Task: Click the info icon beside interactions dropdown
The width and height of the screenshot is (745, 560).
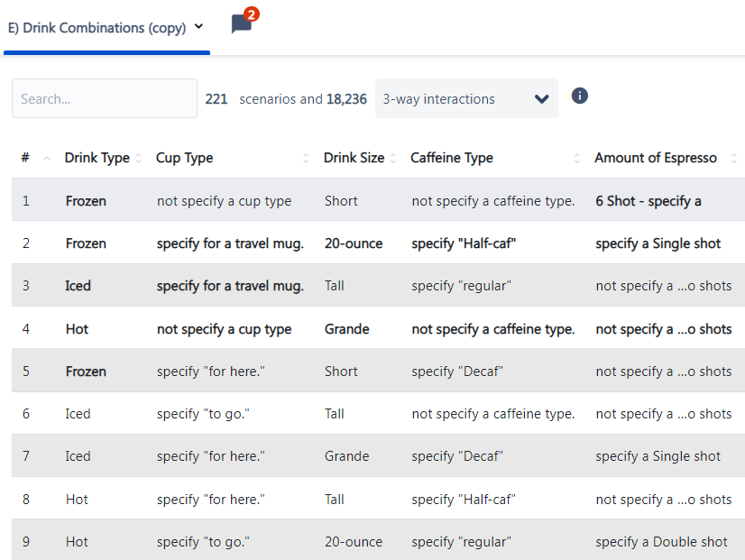Action: pyautogui.click(x=579, y=96)
